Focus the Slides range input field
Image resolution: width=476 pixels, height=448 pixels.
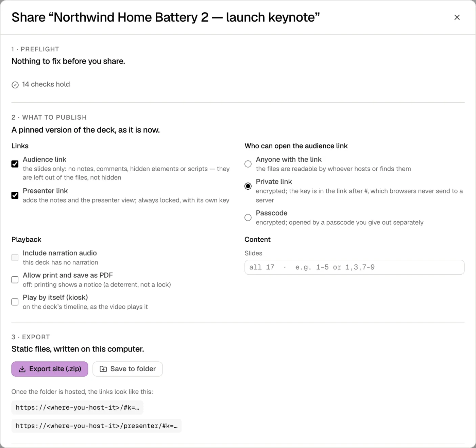(354, 267)
